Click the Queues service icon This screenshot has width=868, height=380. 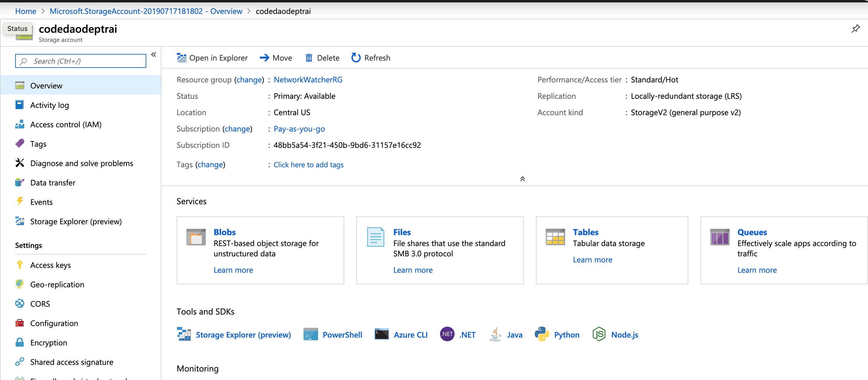[x=719, y=237]
